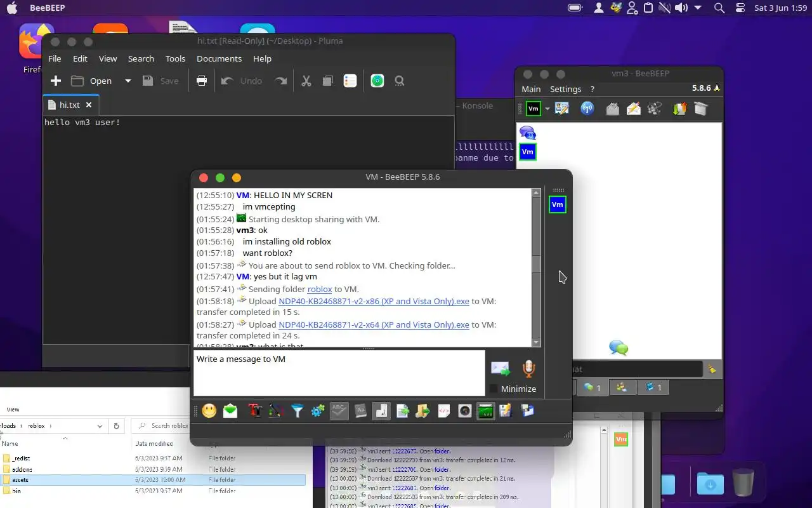Image resolution: width=812 pixels, height=508 pixels.
Task: Click Vm status avatar in BeeBEEP toolbar
Action: click(534, 109)
